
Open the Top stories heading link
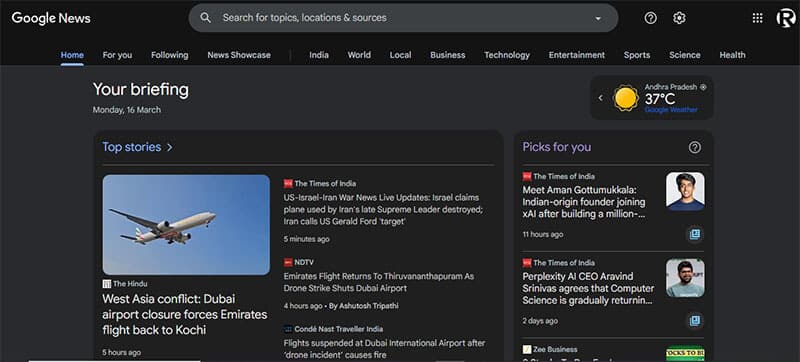(x=132, y=147)
